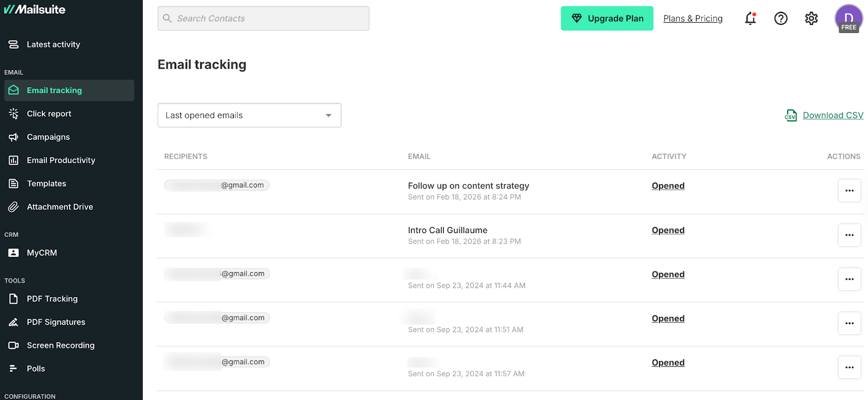
Task: Click recipient chip in Follow up row
Action: click(x=217, y=185)
